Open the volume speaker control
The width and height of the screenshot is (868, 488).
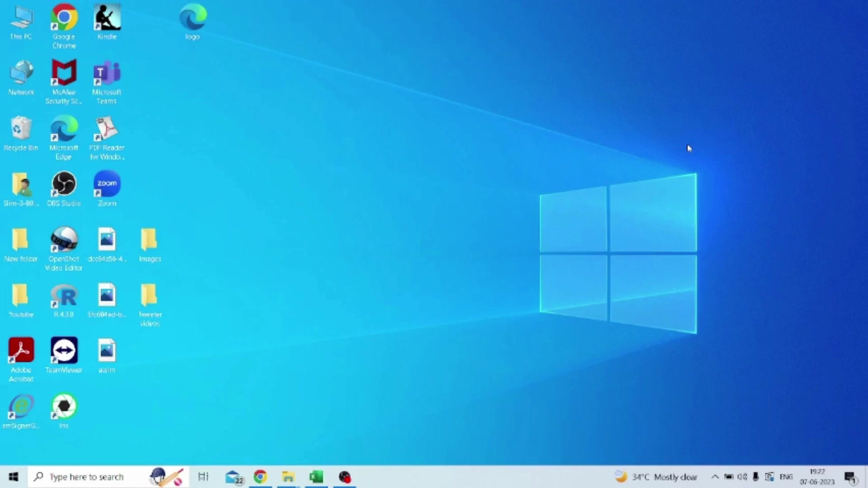(x=742, y=477)
